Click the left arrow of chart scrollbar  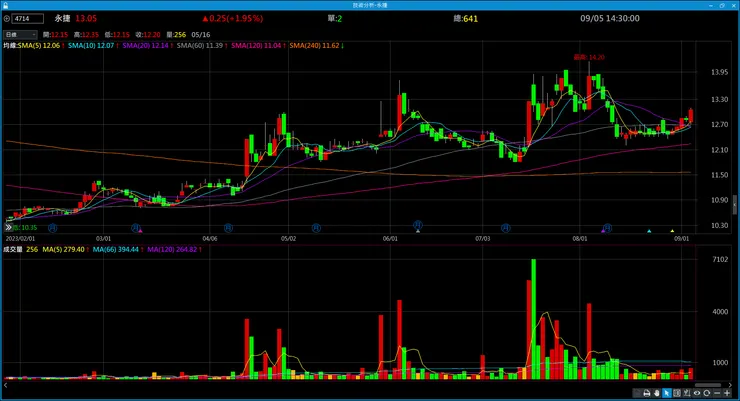click(6, 385)
